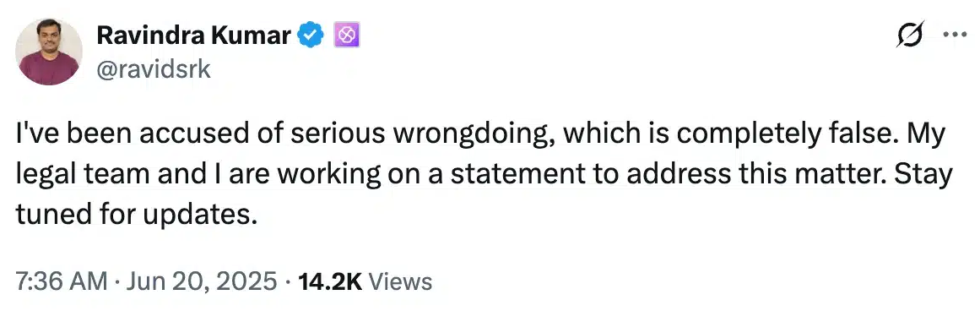Image resolution: width=980 pixels, height=311 pixels.
Task: Click the 14.2K view count number
Action: (331, 281)
